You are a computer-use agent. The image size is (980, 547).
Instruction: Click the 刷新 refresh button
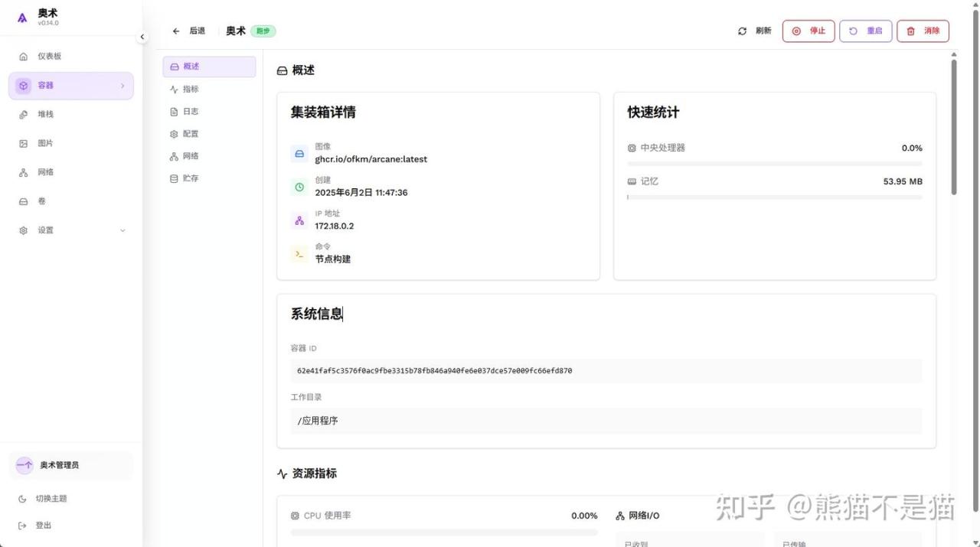point(754,31)
